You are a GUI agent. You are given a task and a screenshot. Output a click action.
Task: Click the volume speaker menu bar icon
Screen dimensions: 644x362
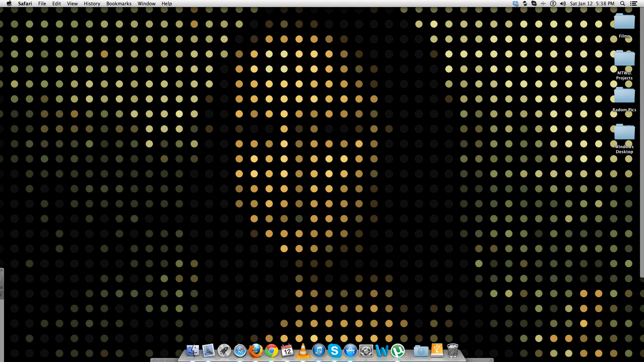pos(563,4)
